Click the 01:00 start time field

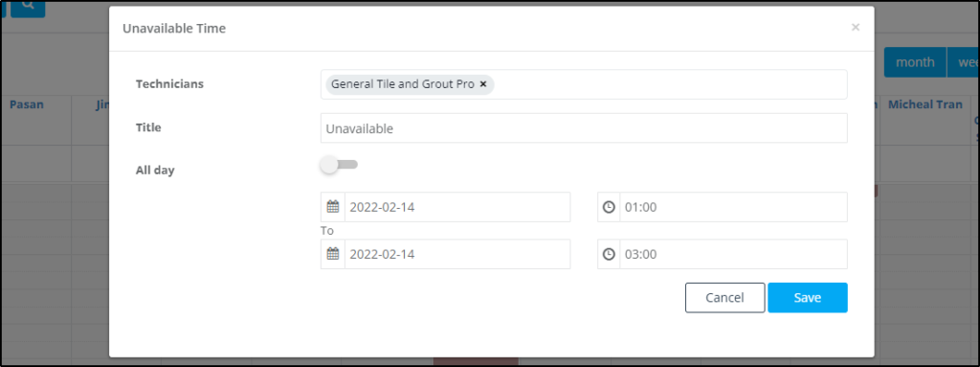(x=733, y=207)
